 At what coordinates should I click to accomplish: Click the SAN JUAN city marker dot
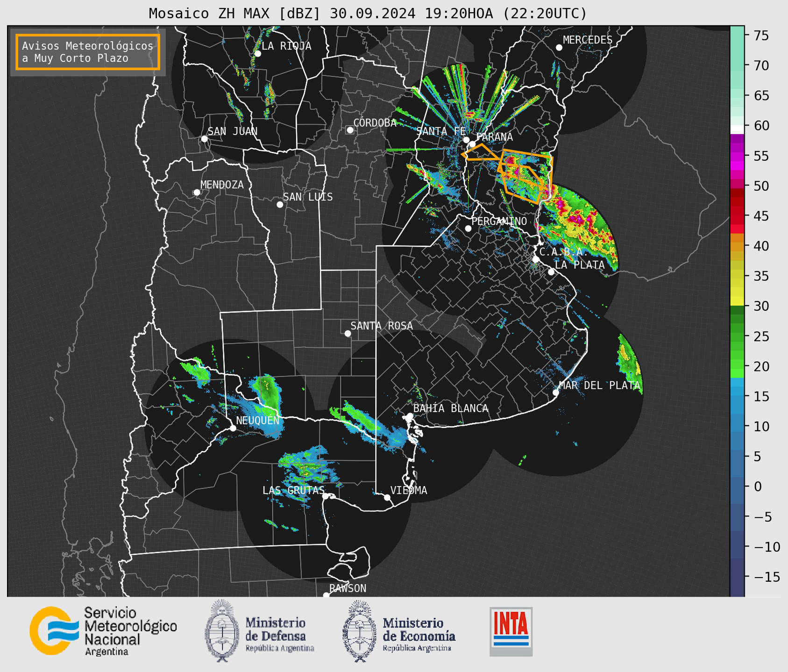(204, 139)
